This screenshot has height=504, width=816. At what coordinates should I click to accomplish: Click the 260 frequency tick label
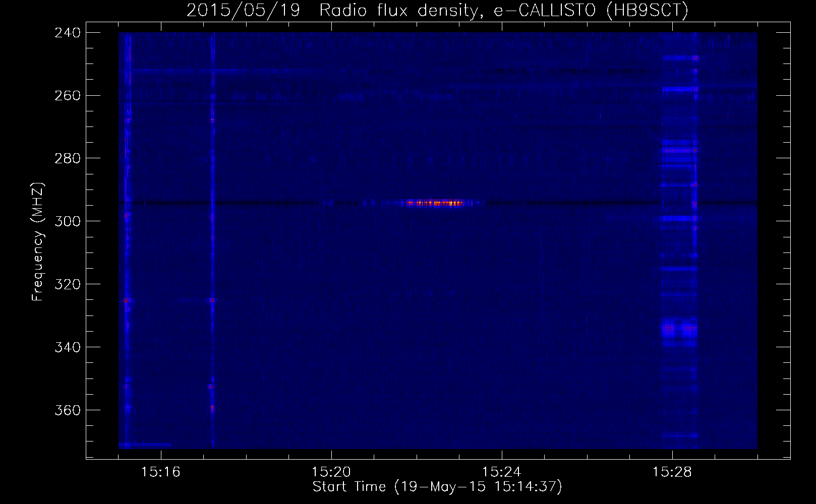tap(68, 96)
